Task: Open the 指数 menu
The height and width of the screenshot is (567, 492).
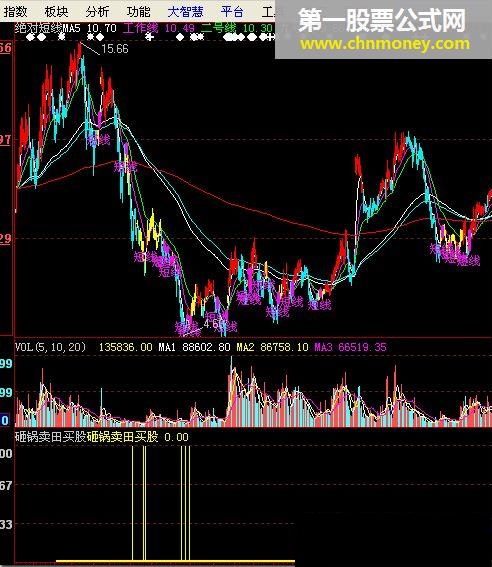Action: click(x=15, y=12)
